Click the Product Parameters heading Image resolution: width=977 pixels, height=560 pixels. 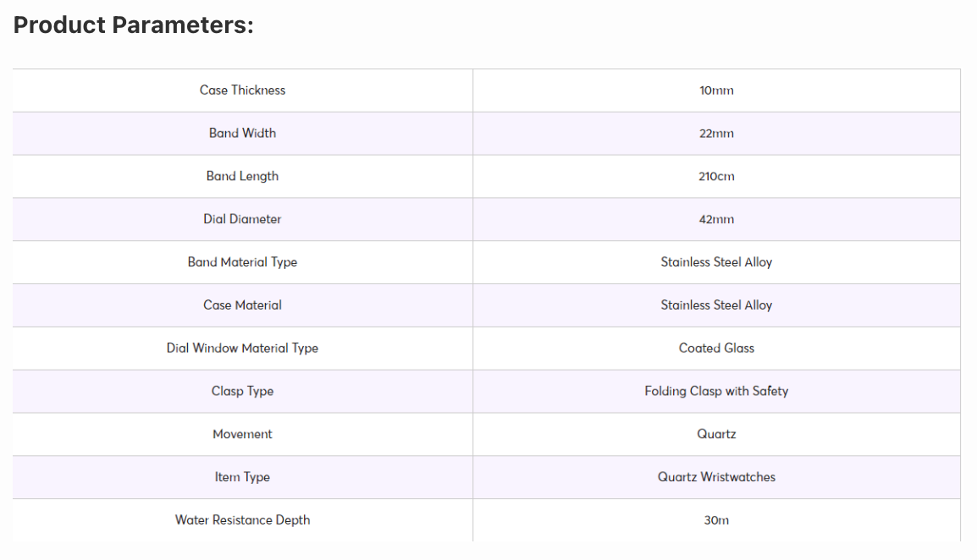[x=133, y=25]
